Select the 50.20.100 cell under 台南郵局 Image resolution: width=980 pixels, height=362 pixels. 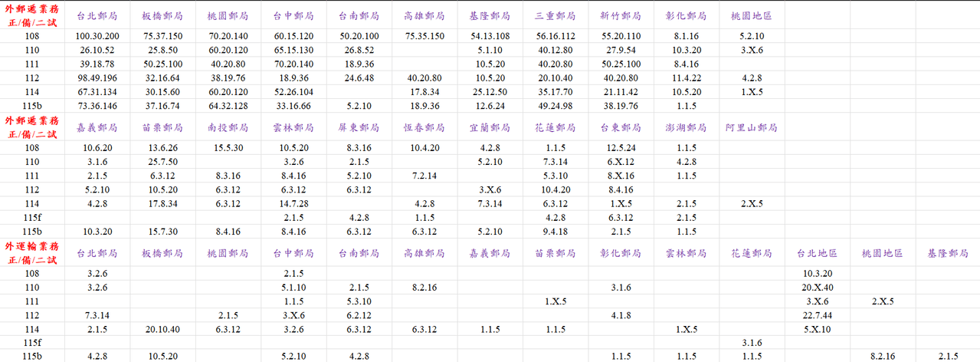(359, 36)
